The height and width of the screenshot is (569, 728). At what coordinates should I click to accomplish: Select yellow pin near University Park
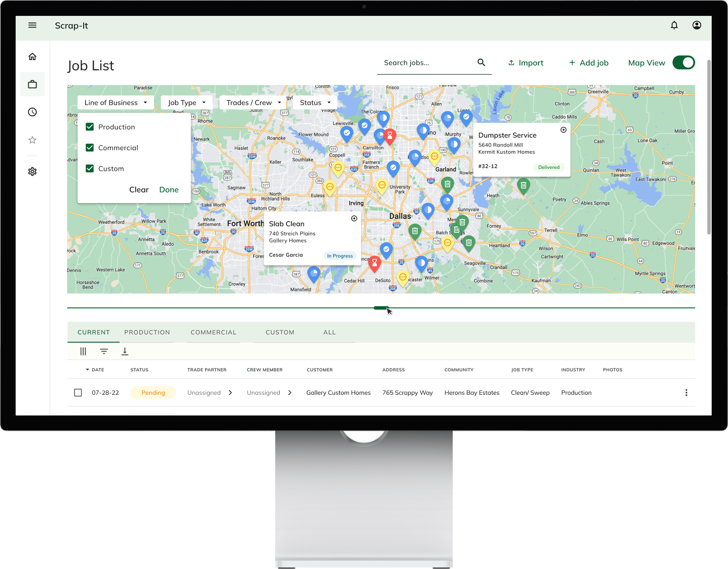click(x=382, y=185)
